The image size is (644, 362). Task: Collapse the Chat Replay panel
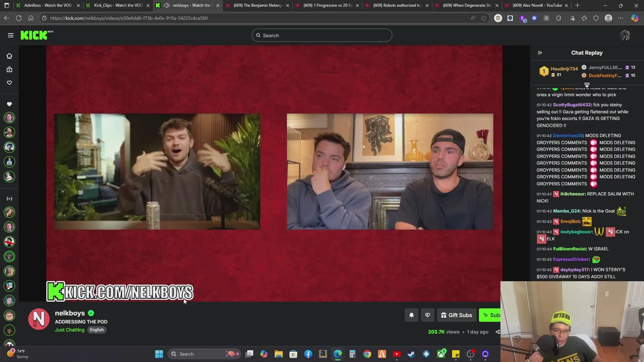(x=540, y=53)
